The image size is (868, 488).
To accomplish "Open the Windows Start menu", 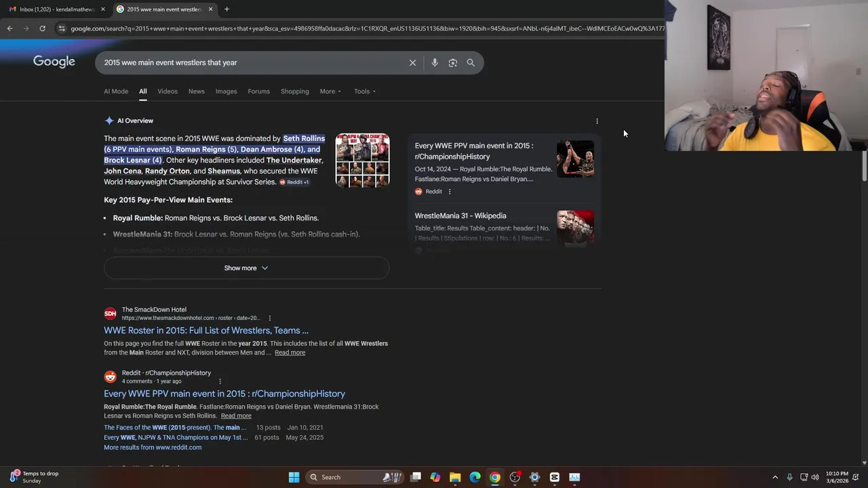I will pos(294,477).
